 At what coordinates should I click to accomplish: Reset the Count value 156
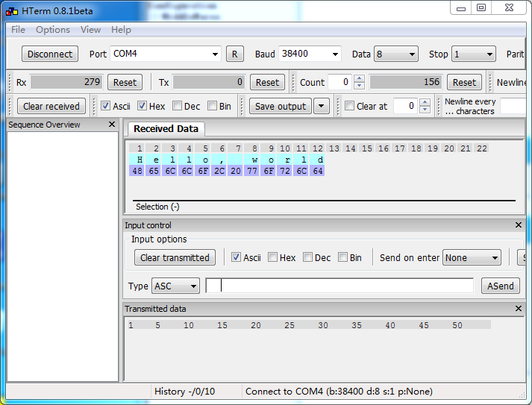[x=464, y=83]
